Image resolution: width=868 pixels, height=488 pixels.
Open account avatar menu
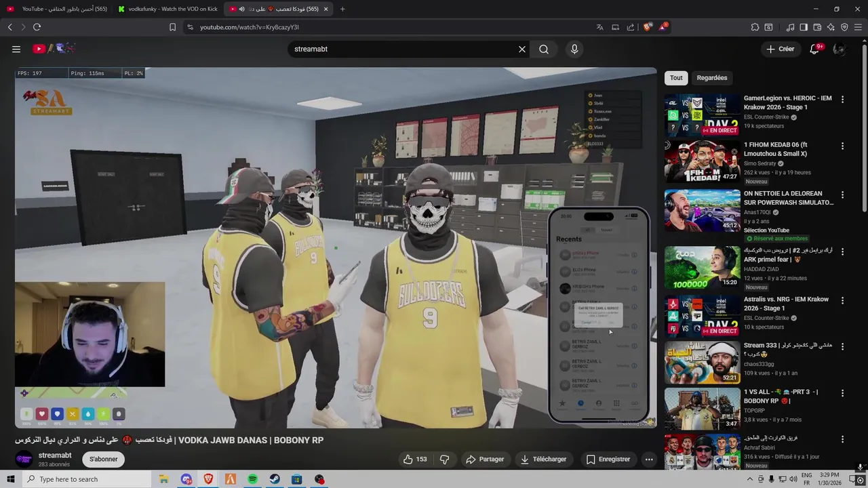coord(839,49)
